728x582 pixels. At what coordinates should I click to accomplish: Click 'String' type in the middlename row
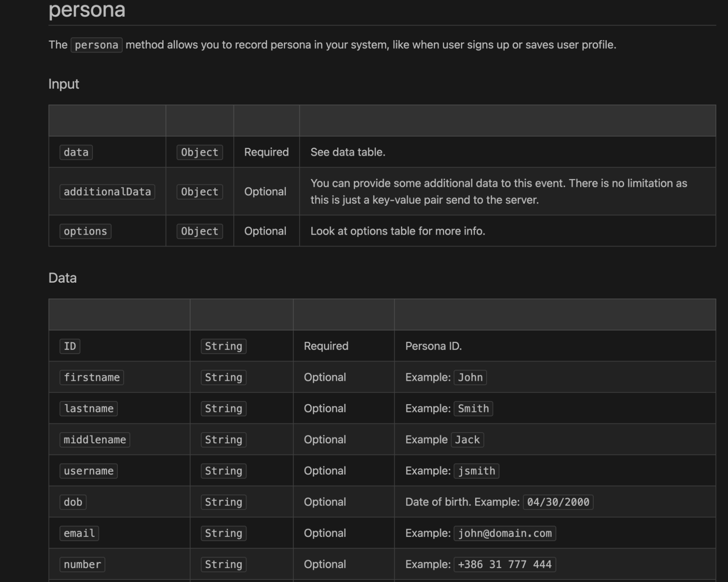tap(224, 440)
